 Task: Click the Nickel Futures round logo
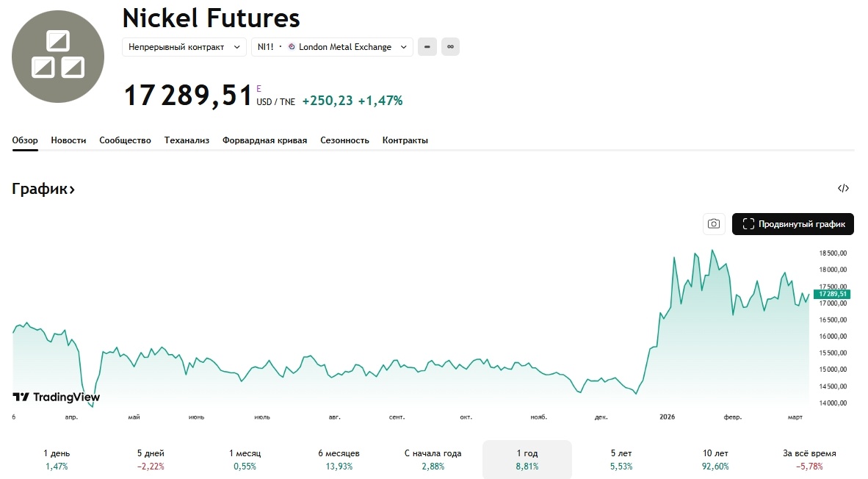[58, 56]
